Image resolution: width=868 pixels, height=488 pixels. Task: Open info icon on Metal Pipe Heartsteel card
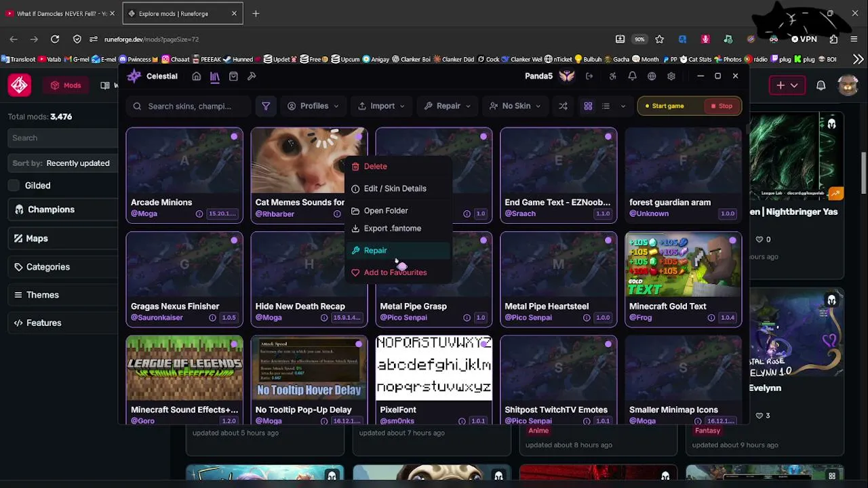(x=587, y=318)
